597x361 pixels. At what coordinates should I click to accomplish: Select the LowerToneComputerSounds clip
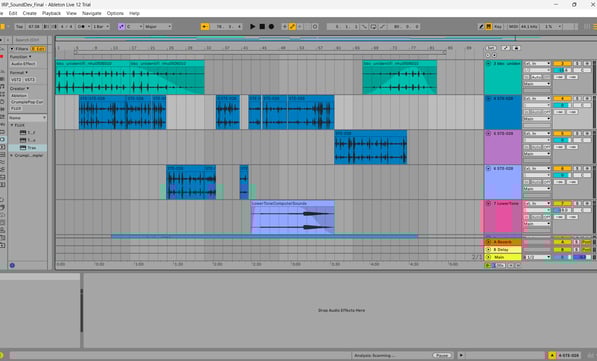click(292, 217)
